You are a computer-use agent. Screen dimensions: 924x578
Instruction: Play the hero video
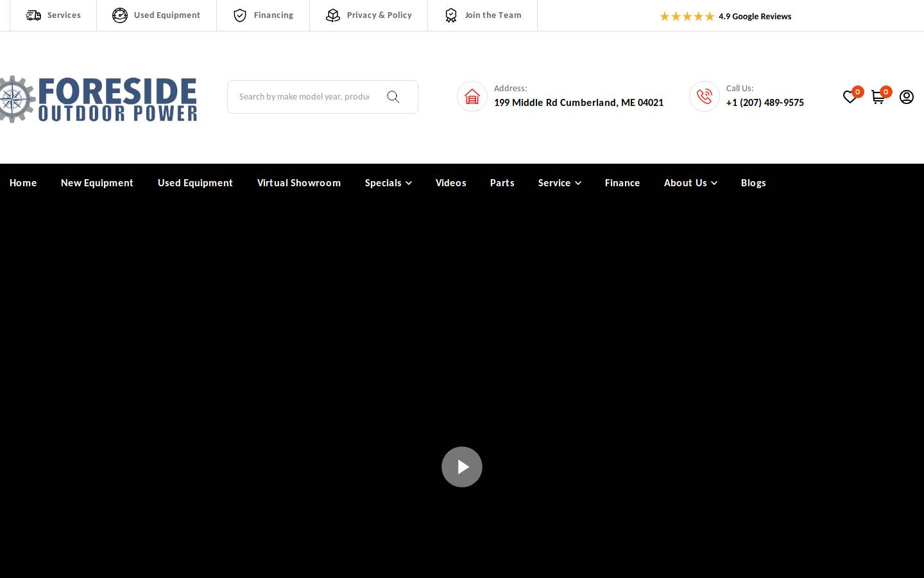(462, 467)
